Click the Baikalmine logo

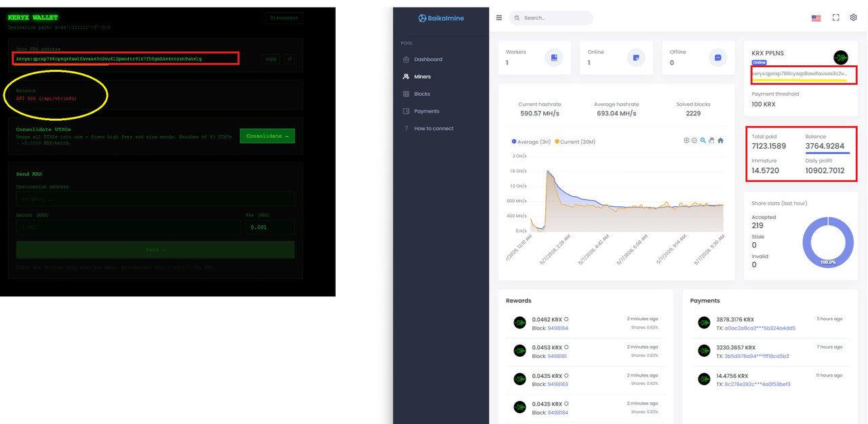point(441,18)
